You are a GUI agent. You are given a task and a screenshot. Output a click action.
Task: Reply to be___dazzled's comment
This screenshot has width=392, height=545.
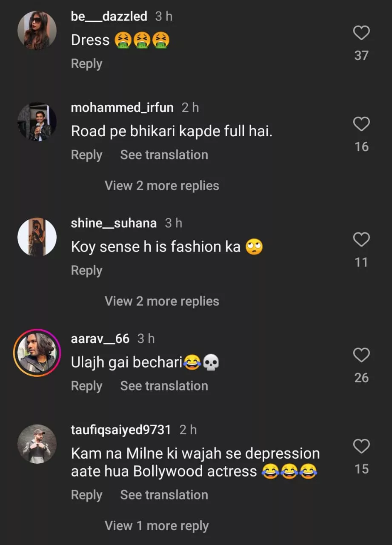[86, 64]
